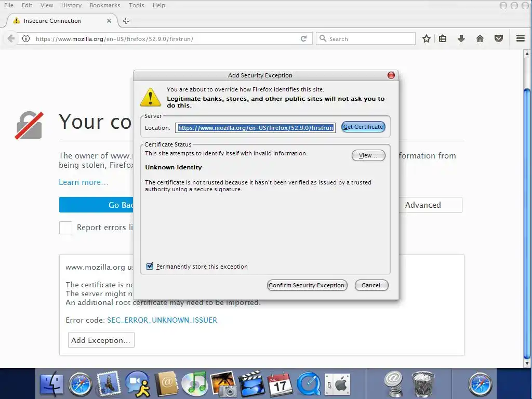Reload the page with the refresh icon
532x399 pixels.
pyautogui.click(x=303, y=38)
